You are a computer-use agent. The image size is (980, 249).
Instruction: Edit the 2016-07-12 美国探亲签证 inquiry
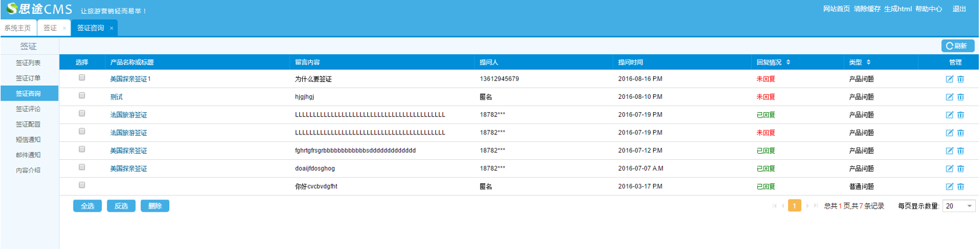(x=949, y=151)
